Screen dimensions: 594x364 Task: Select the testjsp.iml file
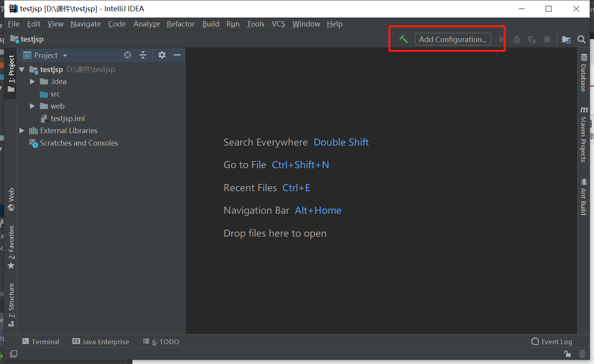(x=67, y=119)
